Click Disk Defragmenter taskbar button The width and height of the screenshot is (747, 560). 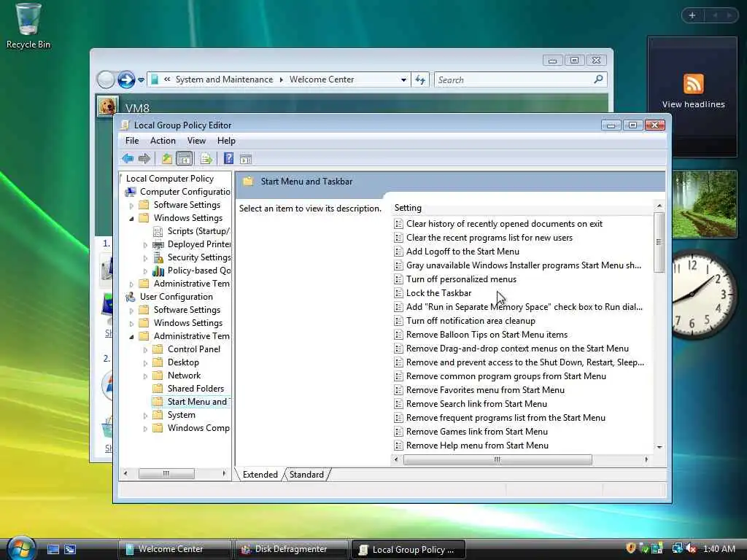[291, 549]
